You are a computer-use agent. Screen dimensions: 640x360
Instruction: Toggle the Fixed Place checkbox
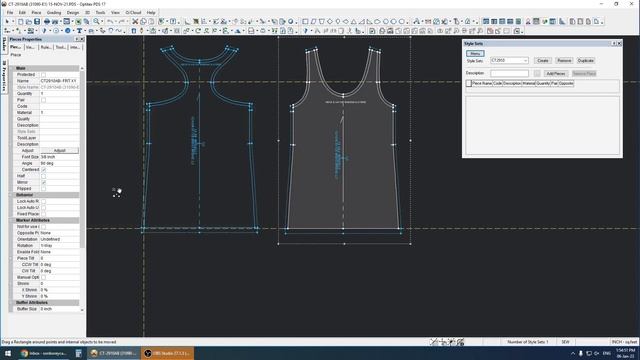click(x=43, y=214)
